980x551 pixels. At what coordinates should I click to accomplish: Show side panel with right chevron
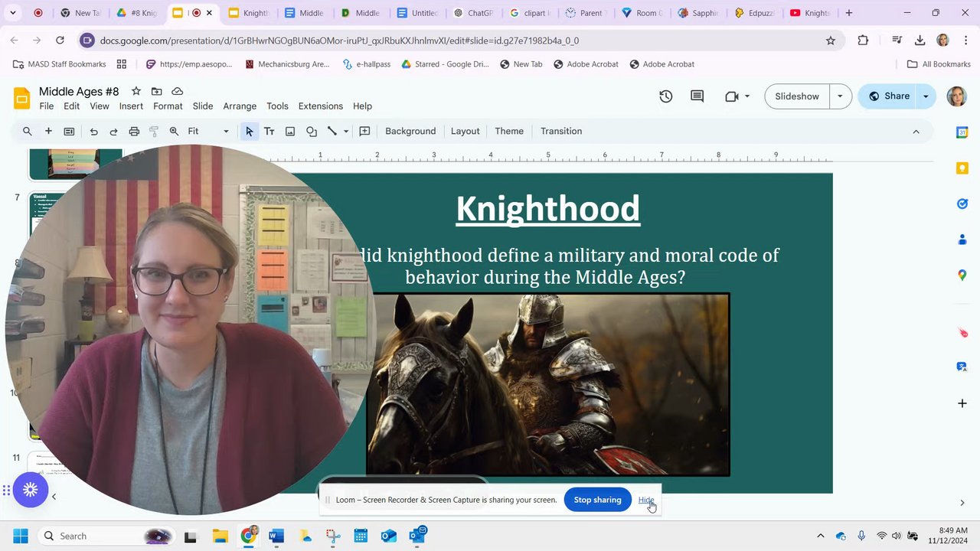(x=962, y=503)
